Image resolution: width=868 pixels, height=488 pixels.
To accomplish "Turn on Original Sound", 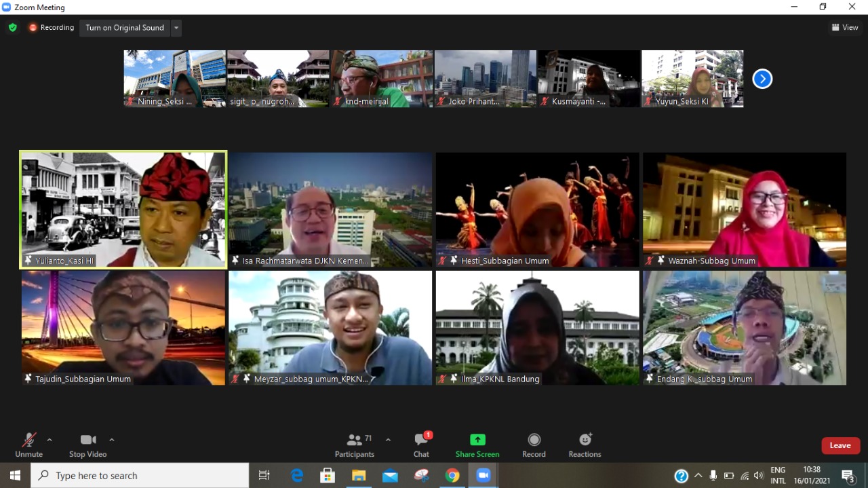I will pos(125,28).
